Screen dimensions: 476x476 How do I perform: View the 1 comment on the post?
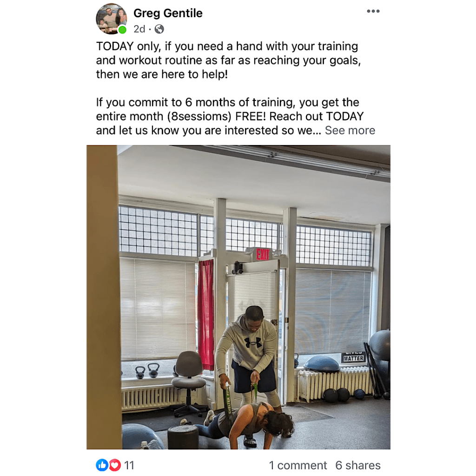298,465
